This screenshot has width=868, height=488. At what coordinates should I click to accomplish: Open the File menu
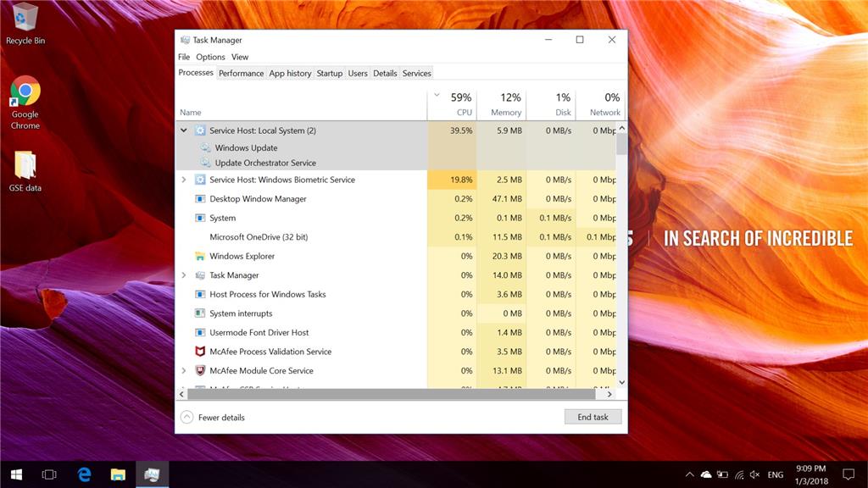click(184, 57)
